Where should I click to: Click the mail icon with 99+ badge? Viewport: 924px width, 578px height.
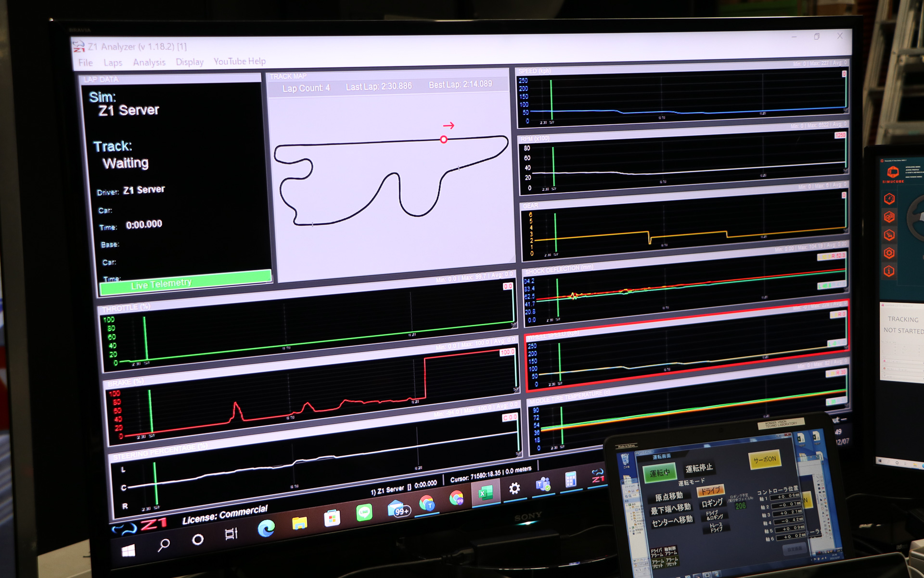click(x=398, y=509)
